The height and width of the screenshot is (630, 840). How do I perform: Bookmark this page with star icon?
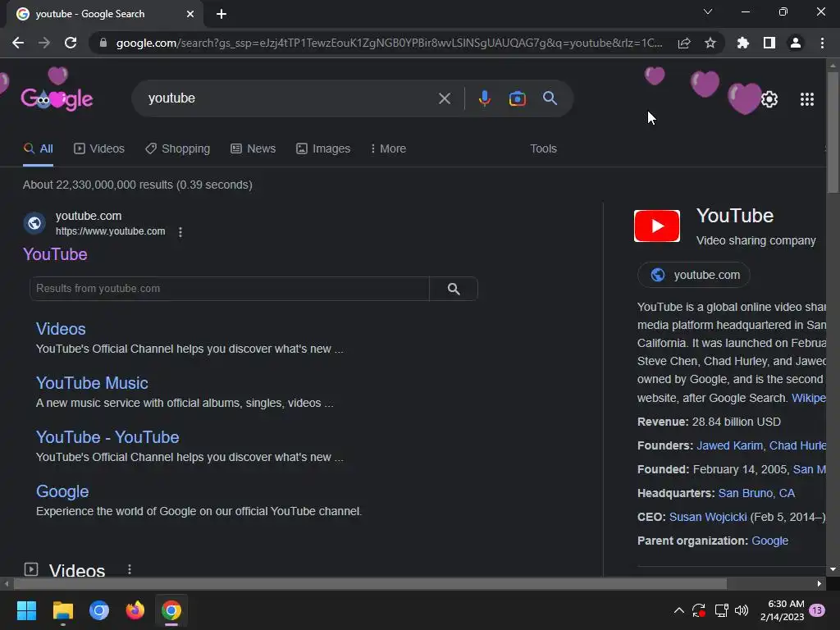pos(710,43)
